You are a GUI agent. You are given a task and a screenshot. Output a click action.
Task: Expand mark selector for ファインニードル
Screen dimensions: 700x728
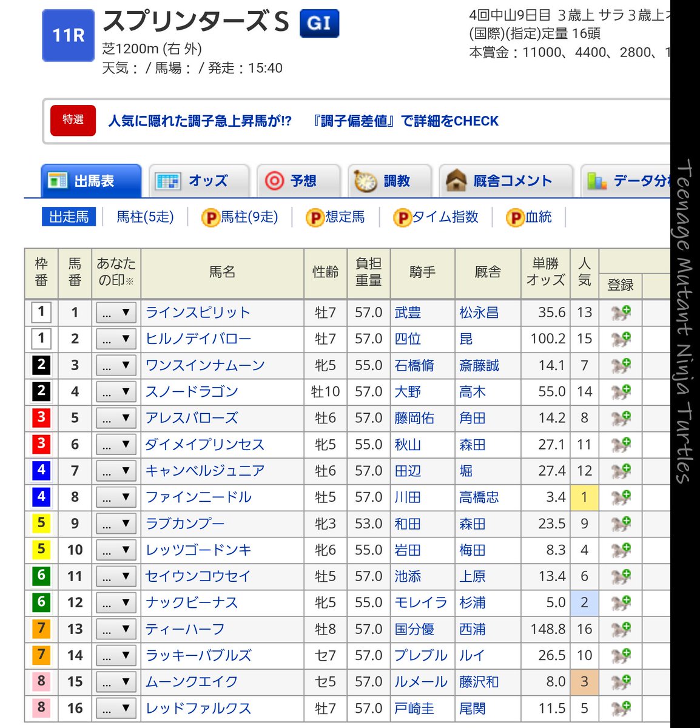tap(116, 497)
